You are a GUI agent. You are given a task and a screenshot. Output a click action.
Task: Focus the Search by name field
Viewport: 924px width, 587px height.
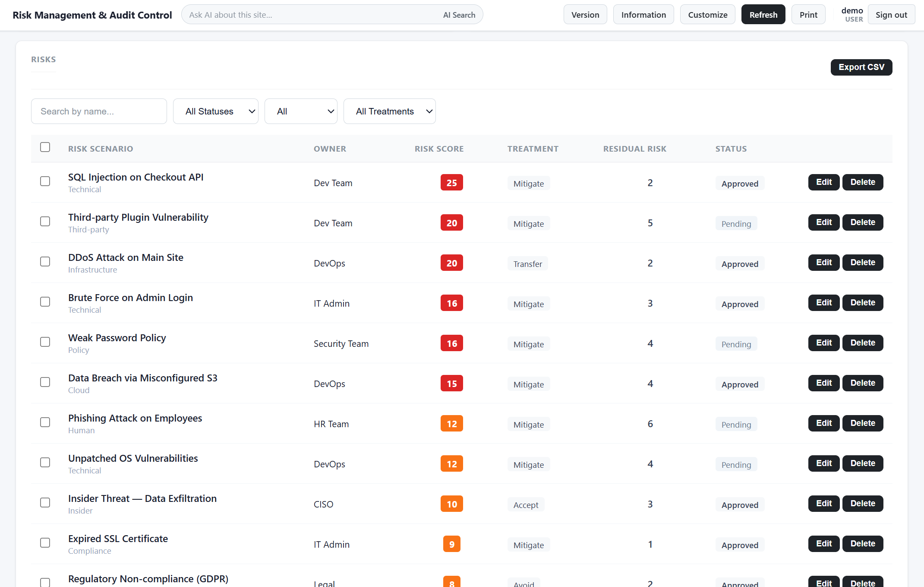[x=99, y=111]
